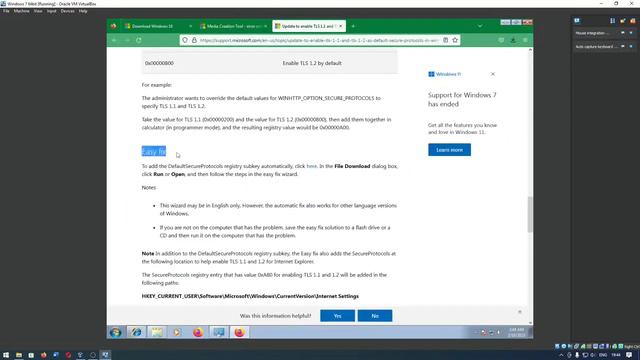Click the monitor icon on Windows 7 taskbar
Viewport: 640px width, 360px height.
click(x=219, y=332)
